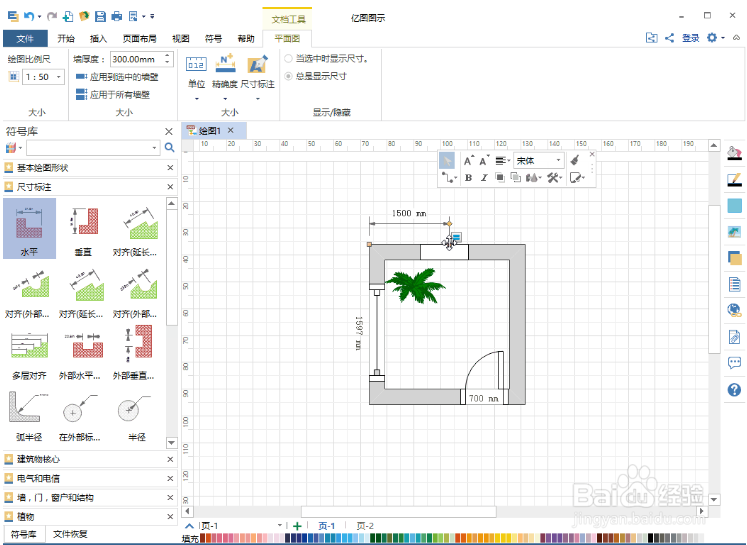Open the fill panel in right sidebar

pyautogui.click(x=735, y=153)
